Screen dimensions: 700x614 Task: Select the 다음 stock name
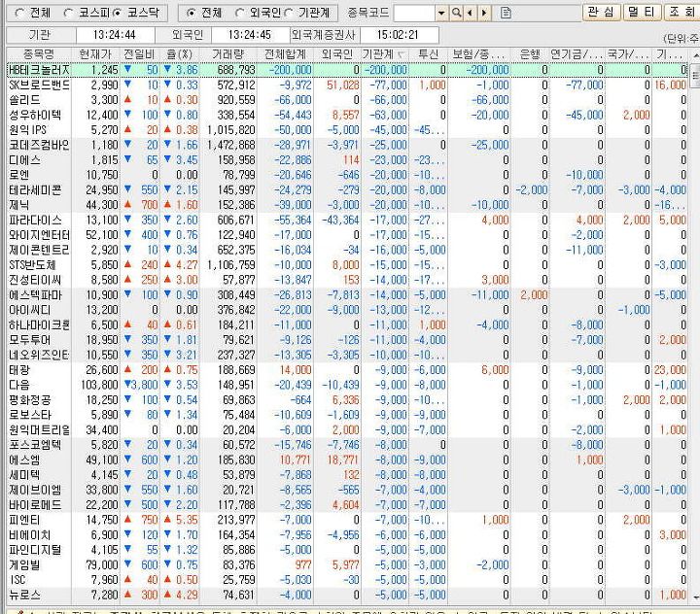[18, 385]
